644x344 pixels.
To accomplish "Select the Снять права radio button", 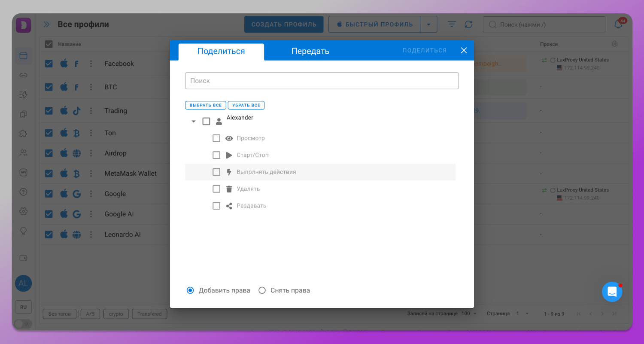I will click(262, 290).
